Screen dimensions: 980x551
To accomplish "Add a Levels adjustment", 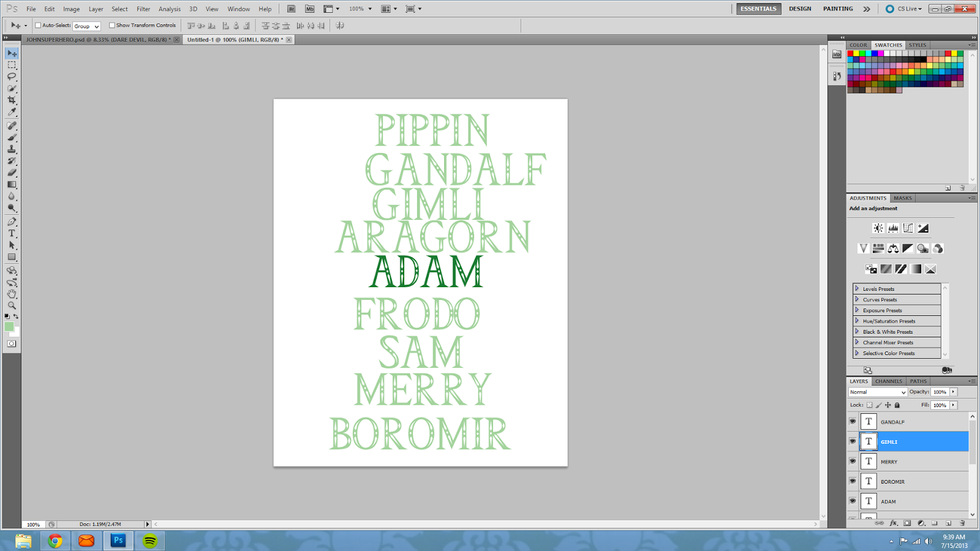I will 893,228.
